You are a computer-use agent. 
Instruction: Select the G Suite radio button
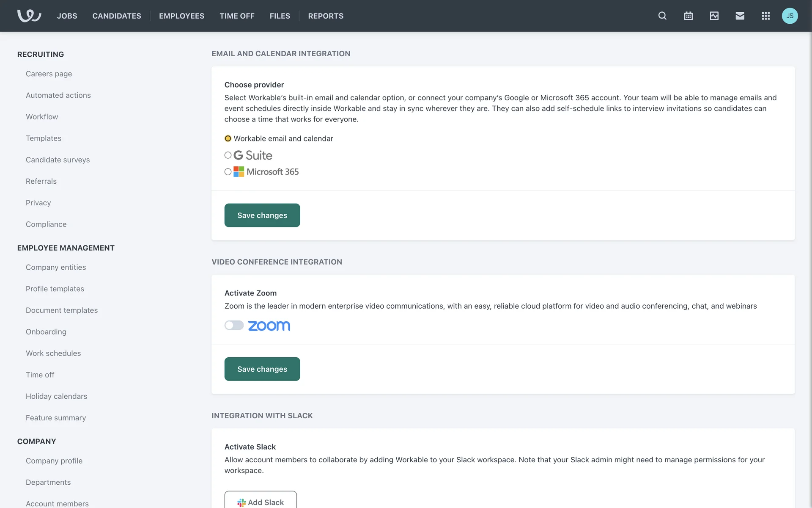click(x=228, y=155)
